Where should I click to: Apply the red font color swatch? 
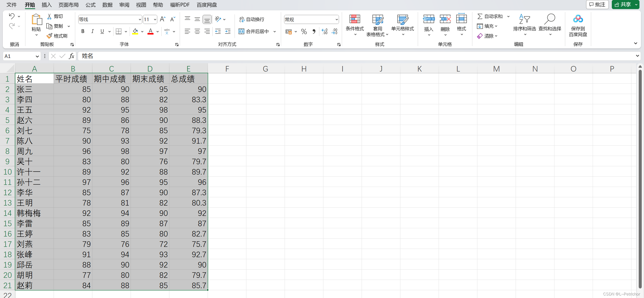(x=150, y=31)
